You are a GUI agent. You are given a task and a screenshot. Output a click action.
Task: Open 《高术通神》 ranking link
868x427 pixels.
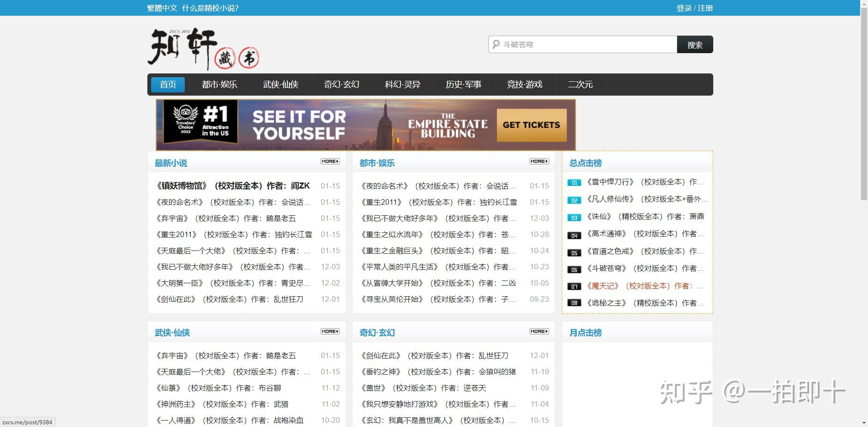click(645, 234)
